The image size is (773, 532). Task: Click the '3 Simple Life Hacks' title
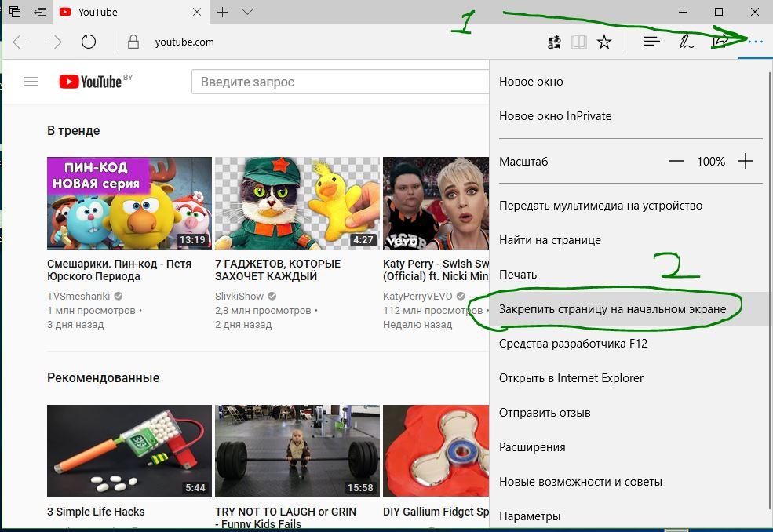click(x=96, y=512)
